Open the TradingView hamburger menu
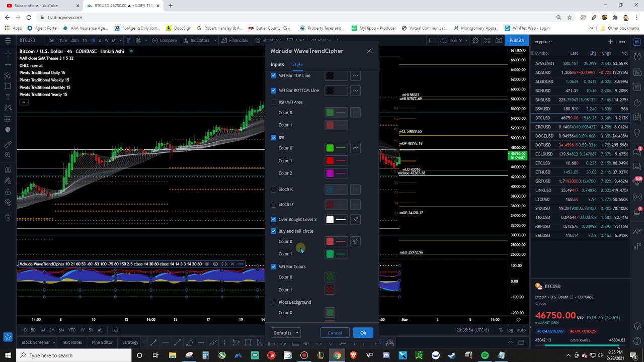 8,40
